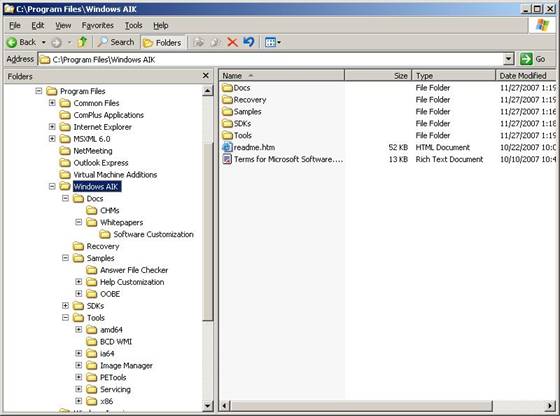This screenshot has width=560, height=416.
Task: Open the View menu
Action: pos(63,25)
